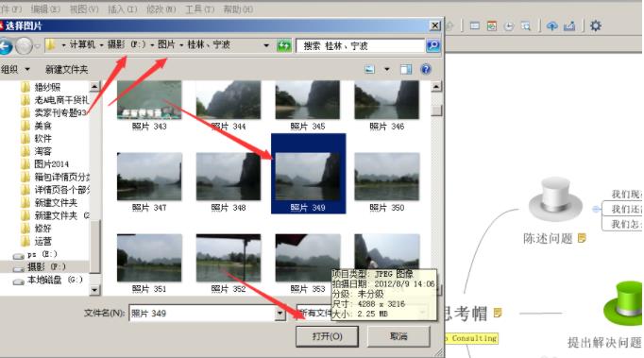Open the 工具(T) menu
Viewport: 644px width, 358px height.
(x=199, y=9)
